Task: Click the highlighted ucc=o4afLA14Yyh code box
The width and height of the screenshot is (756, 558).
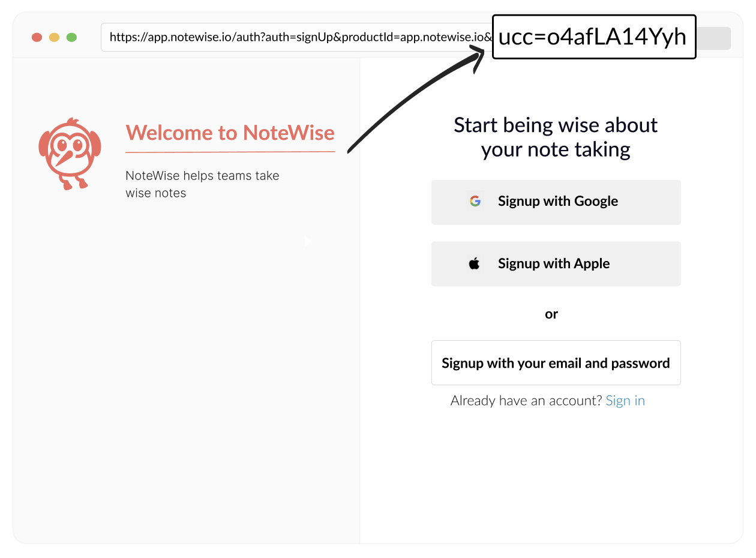Action: [593, 37]
